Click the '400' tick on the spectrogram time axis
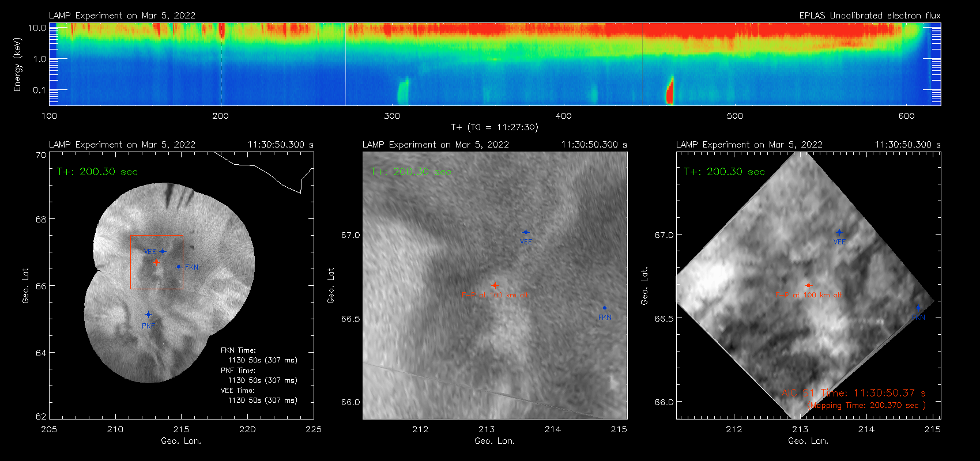980x461 pixels. (564, 116)
